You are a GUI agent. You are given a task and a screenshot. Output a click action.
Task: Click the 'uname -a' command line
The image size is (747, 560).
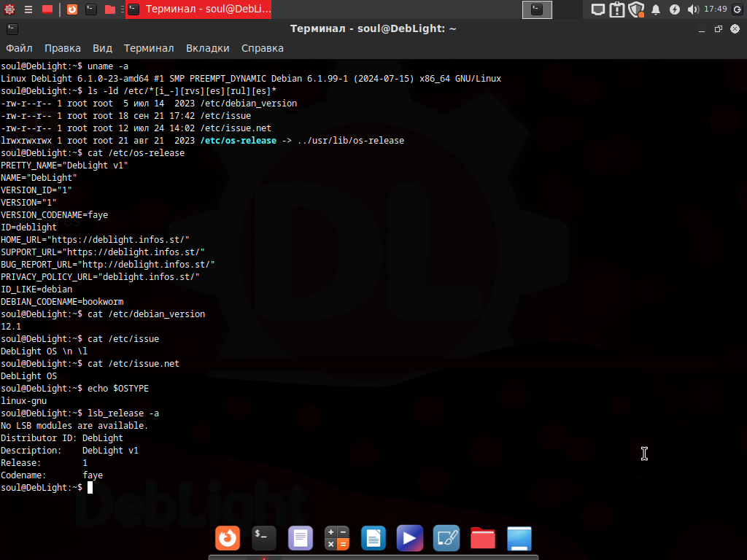(65, 66)
